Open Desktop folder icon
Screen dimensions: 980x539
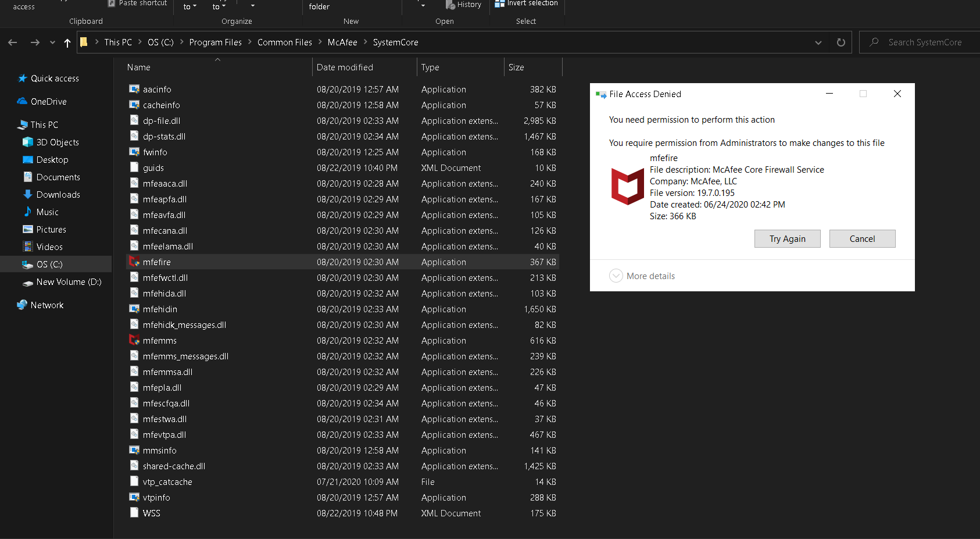pos(28,159)
